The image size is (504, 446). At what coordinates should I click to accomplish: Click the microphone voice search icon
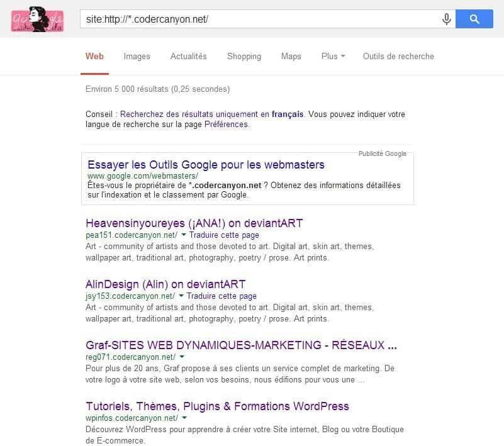click(x=447, y=19)
